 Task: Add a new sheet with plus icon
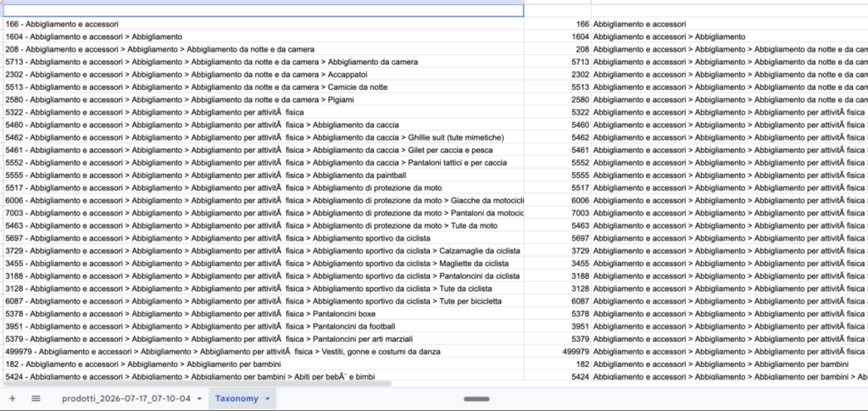pyautogui.click(x=12, y=398)
